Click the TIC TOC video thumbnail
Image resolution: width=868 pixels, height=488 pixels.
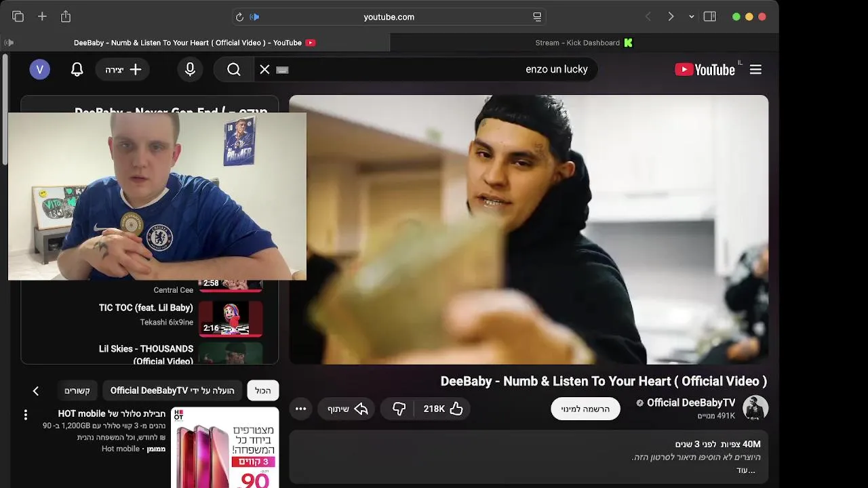[x=231, y=319]
